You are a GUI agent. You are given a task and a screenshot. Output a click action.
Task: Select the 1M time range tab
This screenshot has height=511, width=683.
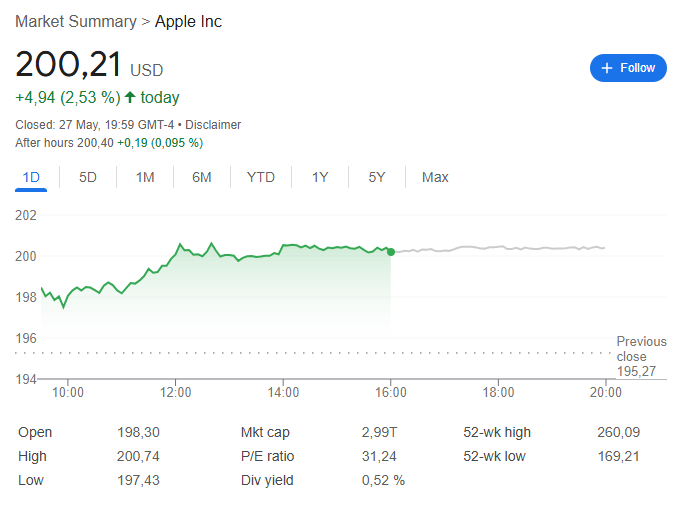coord(145,177)
